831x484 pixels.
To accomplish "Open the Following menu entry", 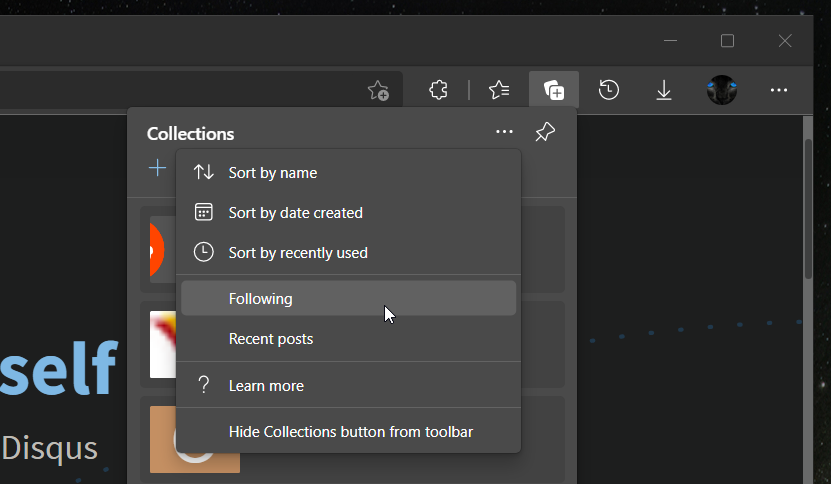I will 260,299.
